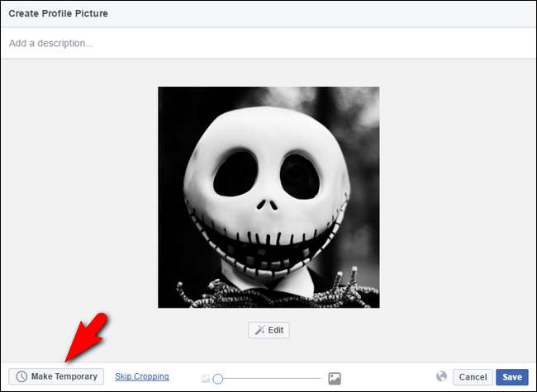Click the small image zoom-out icon
The height and width of the screenshot is (392, 537).
pyautogui.click(x=206, y=379)
